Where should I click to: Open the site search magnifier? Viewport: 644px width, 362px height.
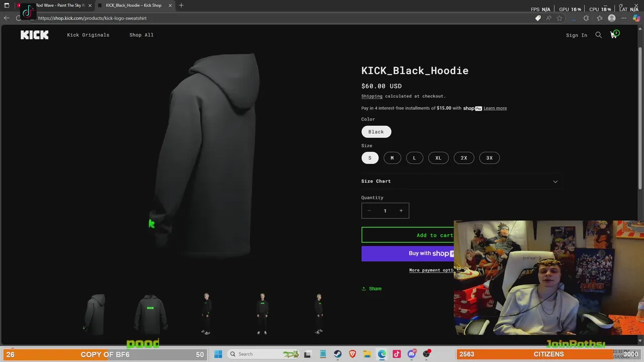click(x=599, y=35)
